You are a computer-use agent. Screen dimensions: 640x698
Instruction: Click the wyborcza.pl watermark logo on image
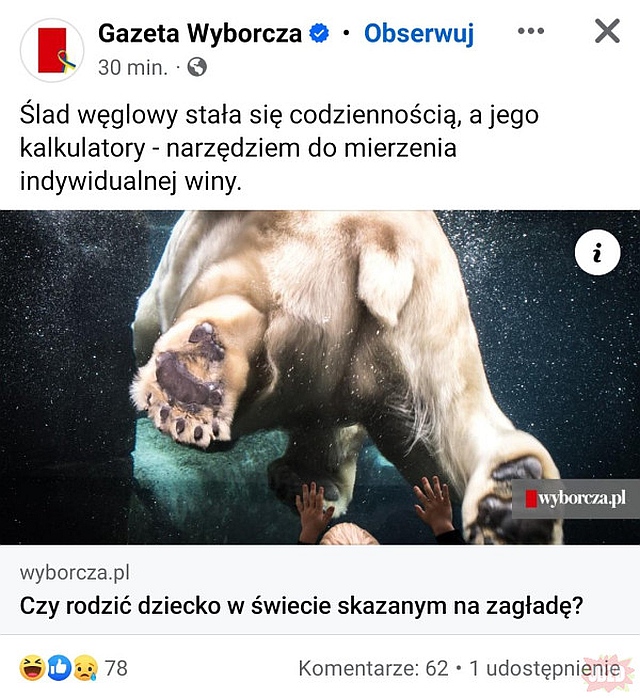coord(575,499)
